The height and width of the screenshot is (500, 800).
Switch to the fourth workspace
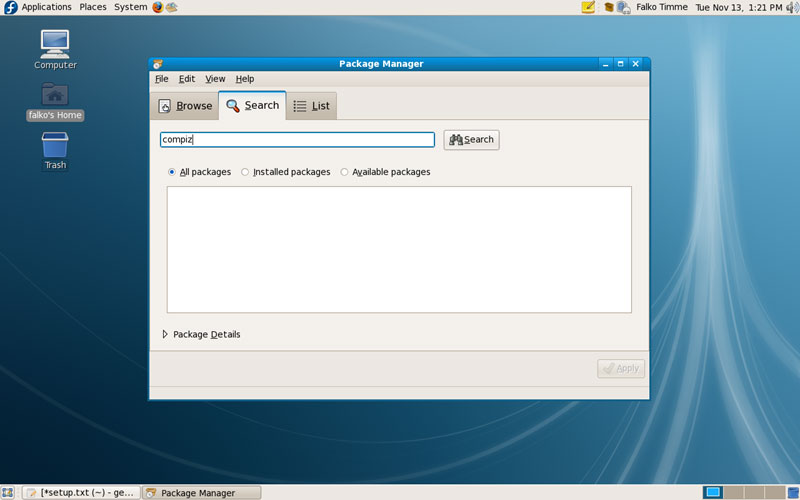point(774,492)
